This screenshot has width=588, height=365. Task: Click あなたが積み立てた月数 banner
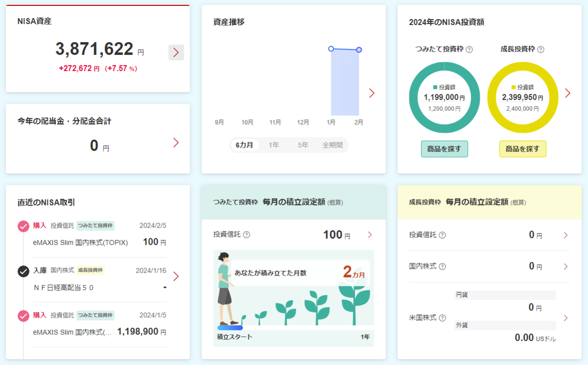299,273
